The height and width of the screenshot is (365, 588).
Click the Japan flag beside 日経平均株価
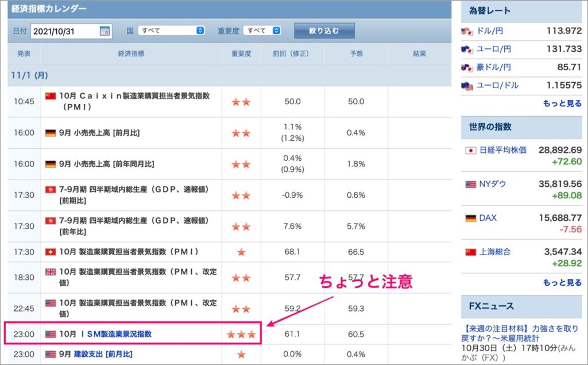471,151
